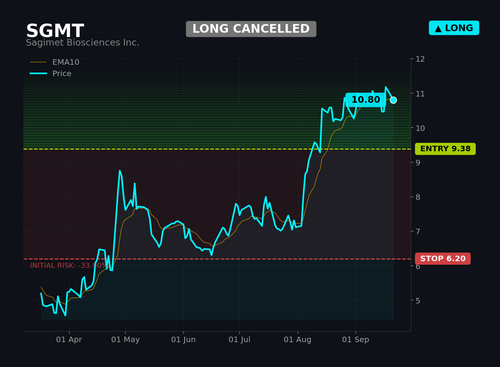
Task: Click the 5 price axis label
Action: coord(418,301)
